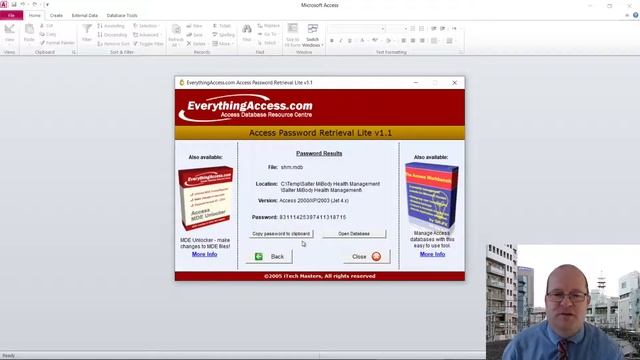Open the Switch Windows dropdown
Viewport: 640px width, 360px height.
(313, 34)
